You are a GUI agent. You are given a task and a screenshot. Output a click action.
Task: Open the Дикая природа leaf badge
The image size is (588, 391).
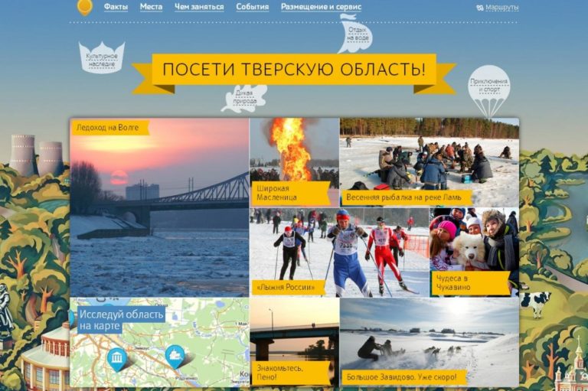(244, 98)
